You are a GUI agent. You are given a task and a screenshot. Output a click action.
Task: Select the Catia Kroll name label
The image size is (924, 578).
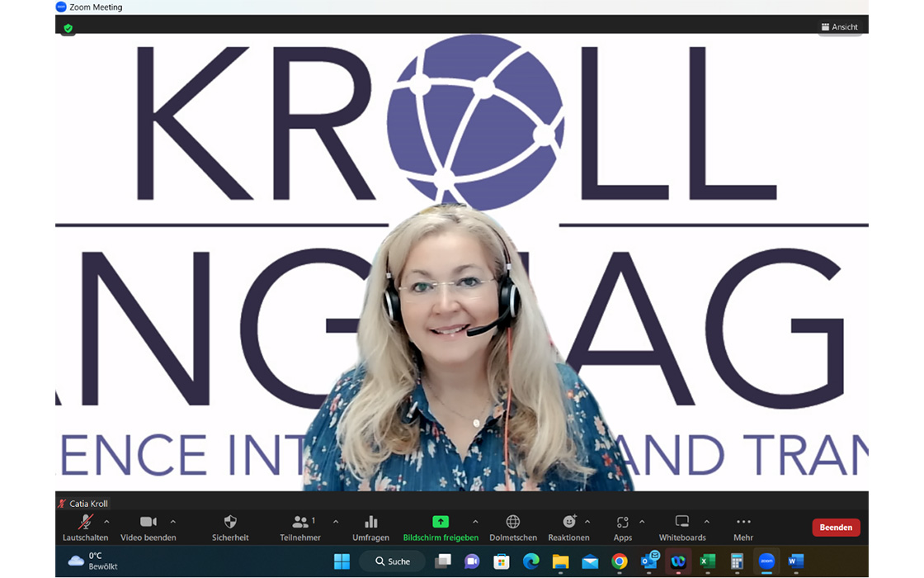click(x=88, y=504)
